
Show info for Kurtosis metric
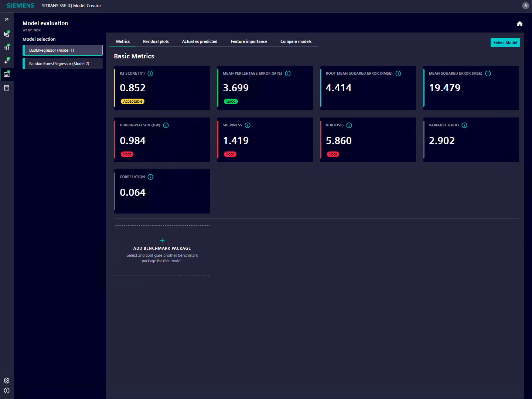(x=349, y=125)
